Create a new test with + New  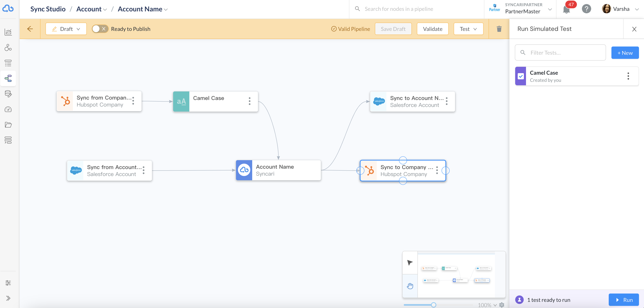click(x=625, y=53)
